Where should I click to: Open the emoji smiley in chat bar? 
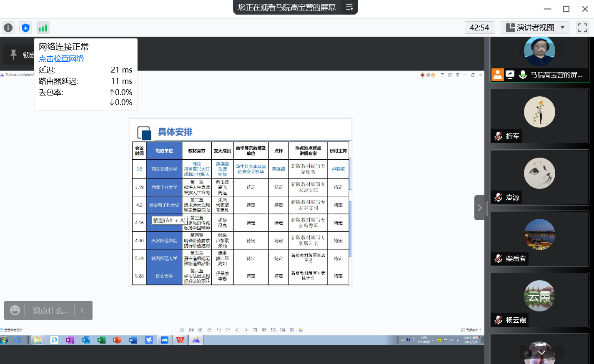(x=15, y=310)
